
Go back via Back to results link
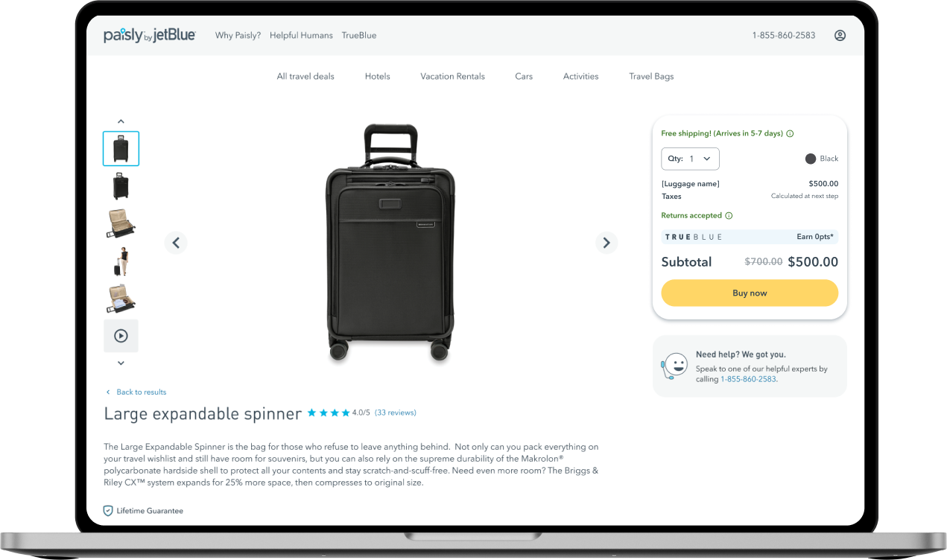[x=136, y=392]
